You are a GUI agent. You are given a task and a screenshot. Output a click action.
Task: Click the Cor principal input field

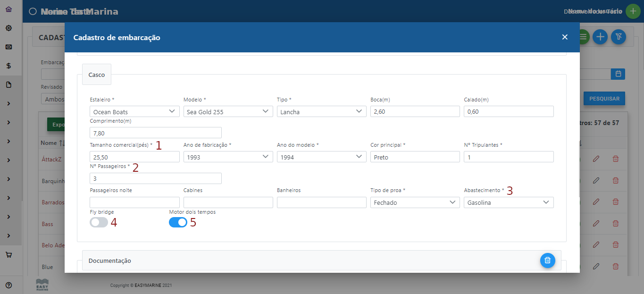[415, 157]
